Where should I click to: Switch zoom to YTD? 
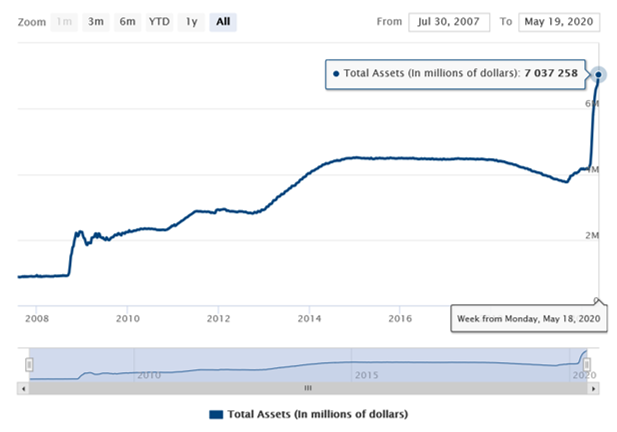[x=158, y=22]
